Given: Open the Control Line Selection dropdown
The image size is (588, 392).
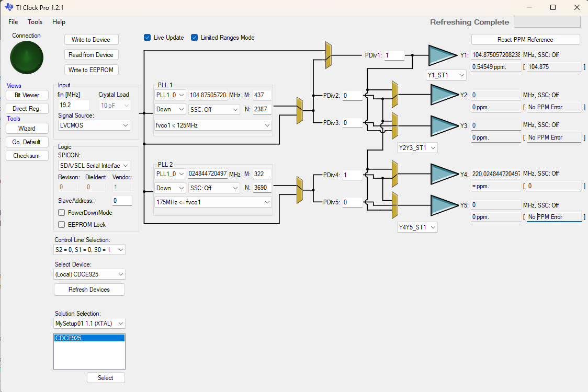Looking at the screenshot, I should (x=89, y=250).
